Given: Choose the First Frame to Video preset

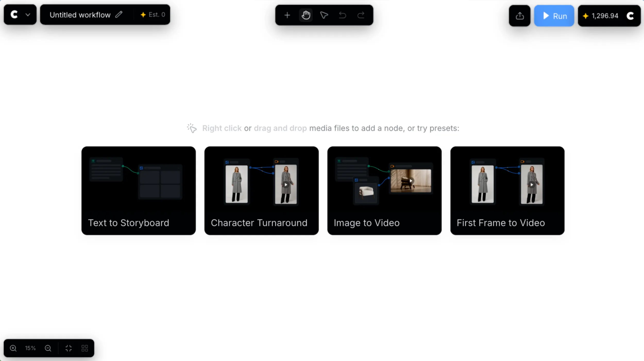Looking at the screenshot, I should 507,191.
